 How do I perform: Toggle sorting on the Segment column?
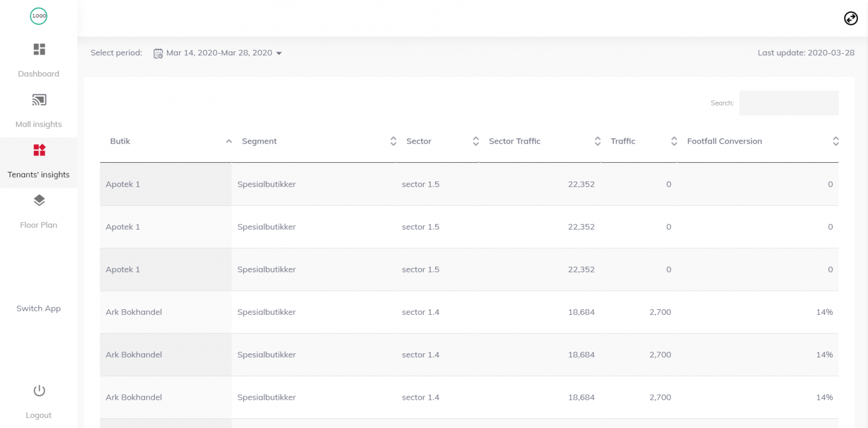[393, 141]
